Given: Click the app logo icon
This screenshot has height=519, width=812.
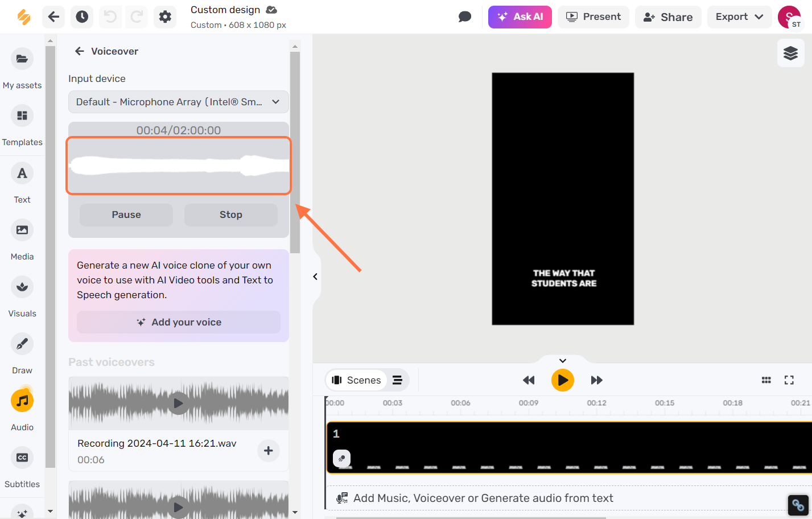Looking at the screenshot, I should coord(23,17).
